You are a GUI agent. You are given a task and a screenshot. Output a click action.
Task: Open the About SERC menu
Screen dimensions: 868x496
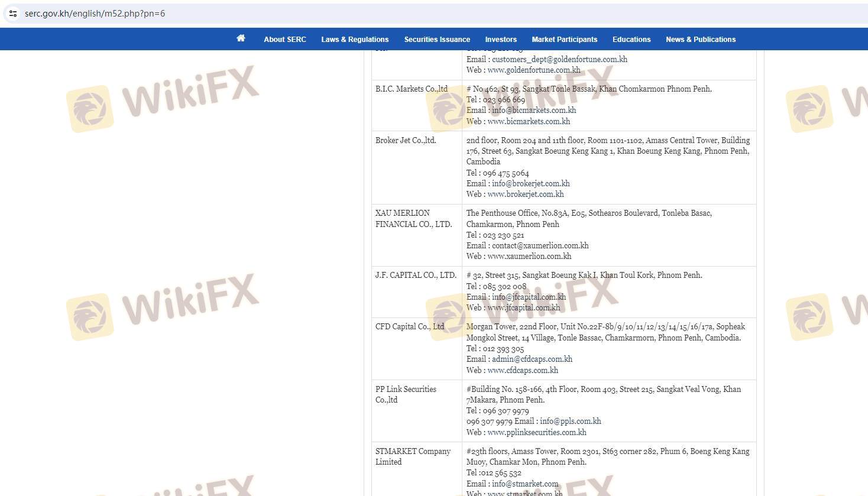pyautogui.click(x=285, y=40)
